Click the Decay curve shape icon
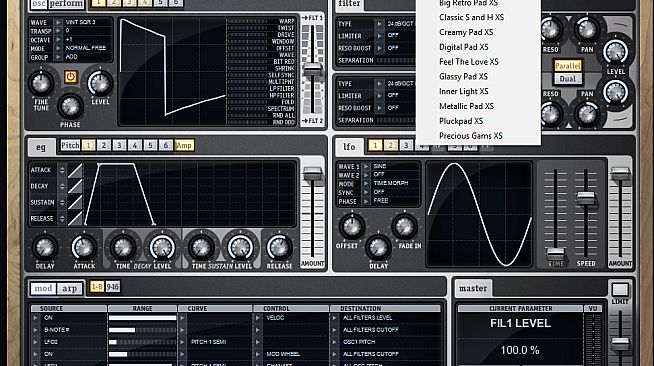 pyautogui.click(x=75, y=186)
